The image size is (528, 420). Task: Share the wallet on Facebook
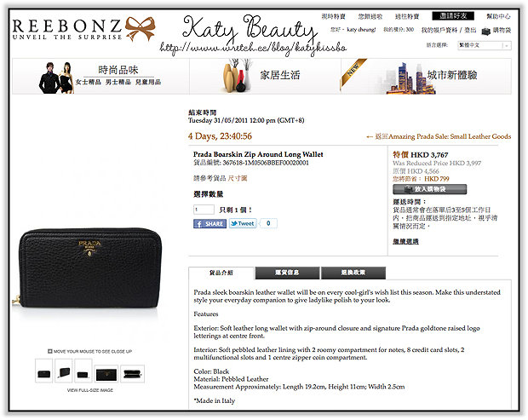(209, 224)
